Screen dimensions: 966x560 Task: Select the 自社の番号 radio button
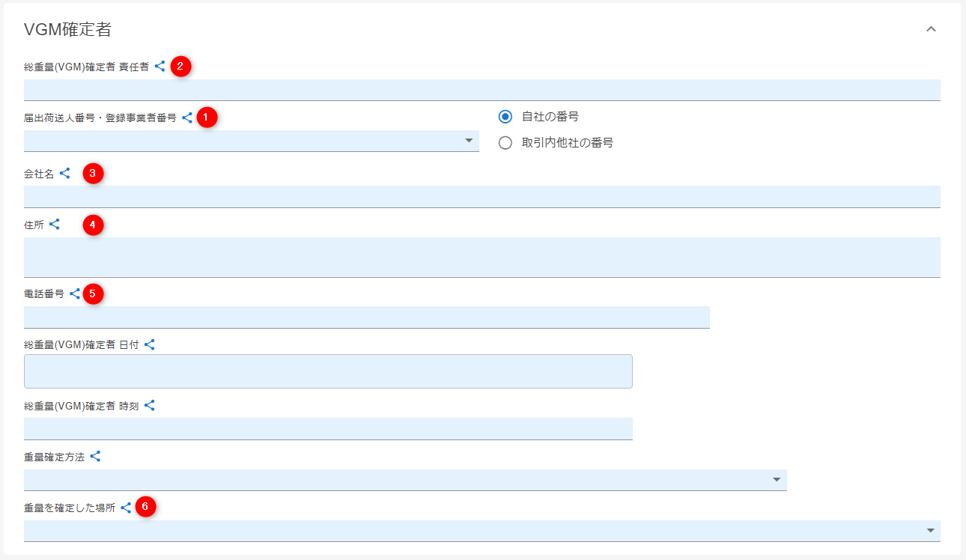click(x=505, y=117)
